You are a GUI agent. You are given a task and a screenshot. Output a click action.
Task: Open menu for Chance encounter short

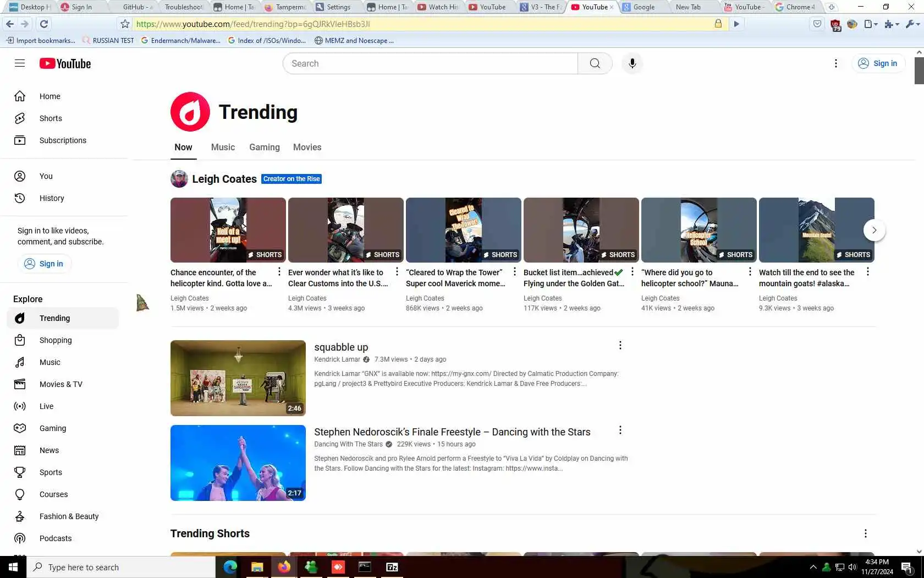click(x=279, y=271)
